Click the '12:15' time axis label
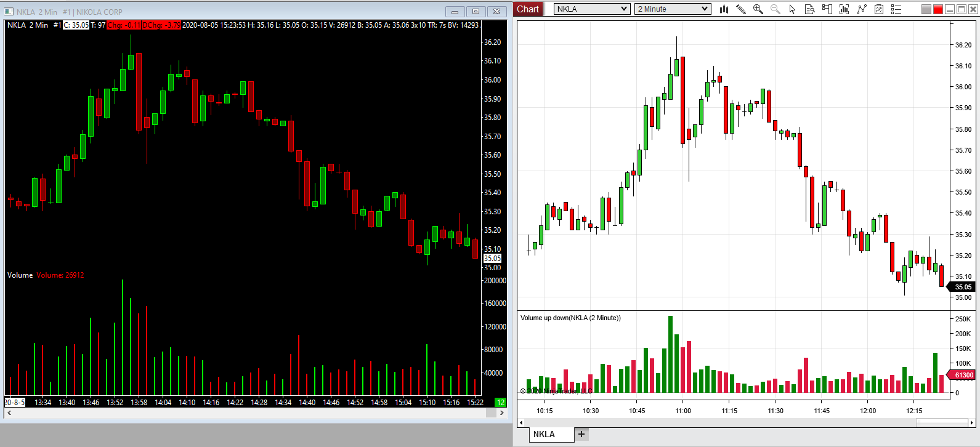980x447 pixels. coord(914,411)
